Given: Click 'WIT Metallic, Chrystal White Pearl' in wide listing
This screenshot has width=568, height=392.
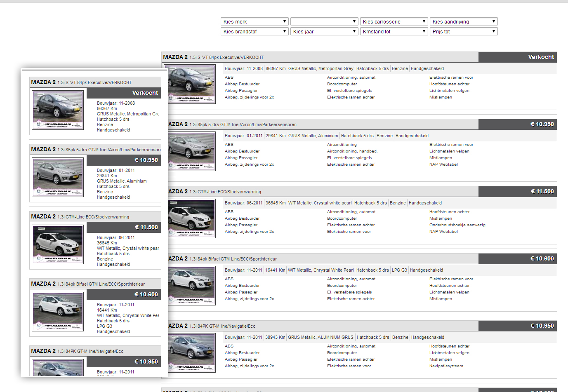Looking at the screenshot, I should tap(321, 270).
